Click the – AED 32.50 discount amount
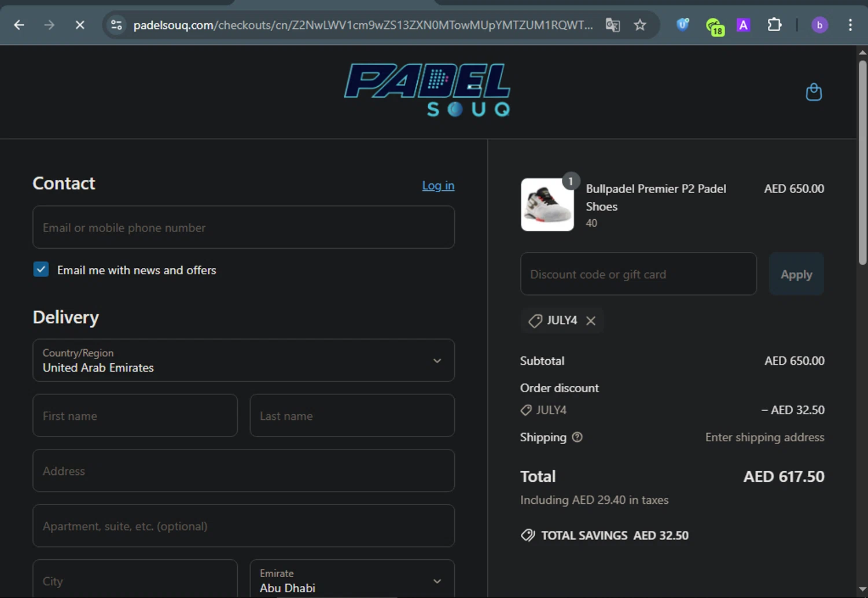The width and height of the screenshot is (868, 598). pyautogui.click(x=793, y=410)
